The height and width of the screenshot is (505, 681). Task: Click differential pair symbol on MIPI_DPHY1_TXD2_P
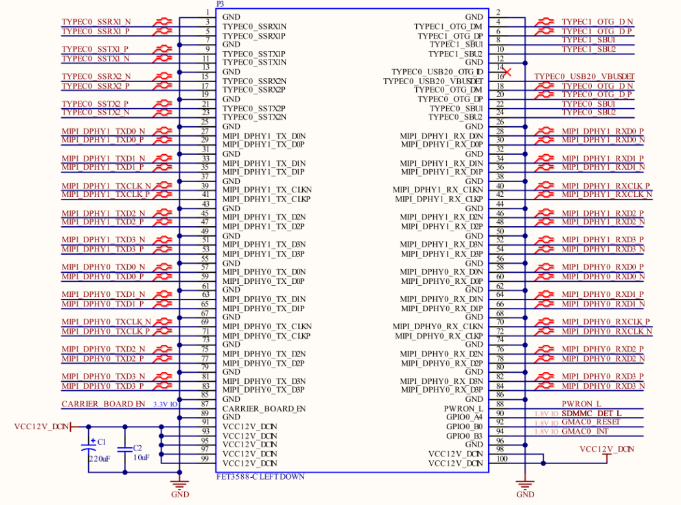[162, 222]
